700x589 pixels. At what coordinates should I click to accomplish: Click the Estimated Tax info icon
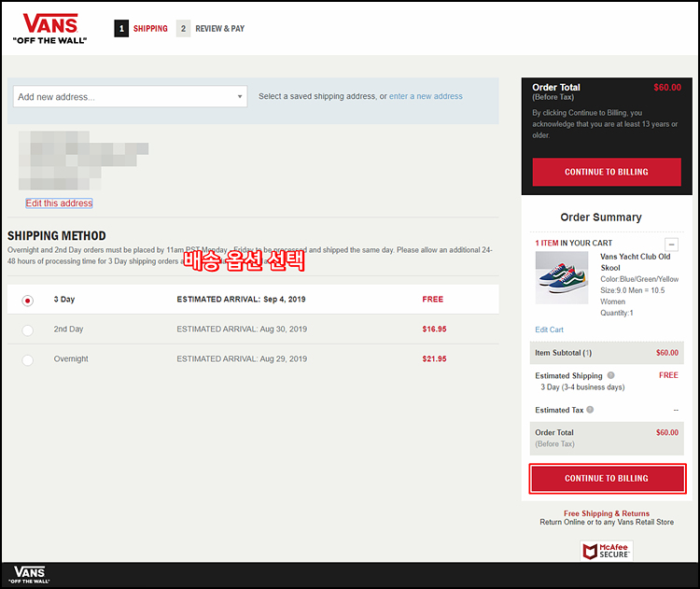click(x=590, y=410)
